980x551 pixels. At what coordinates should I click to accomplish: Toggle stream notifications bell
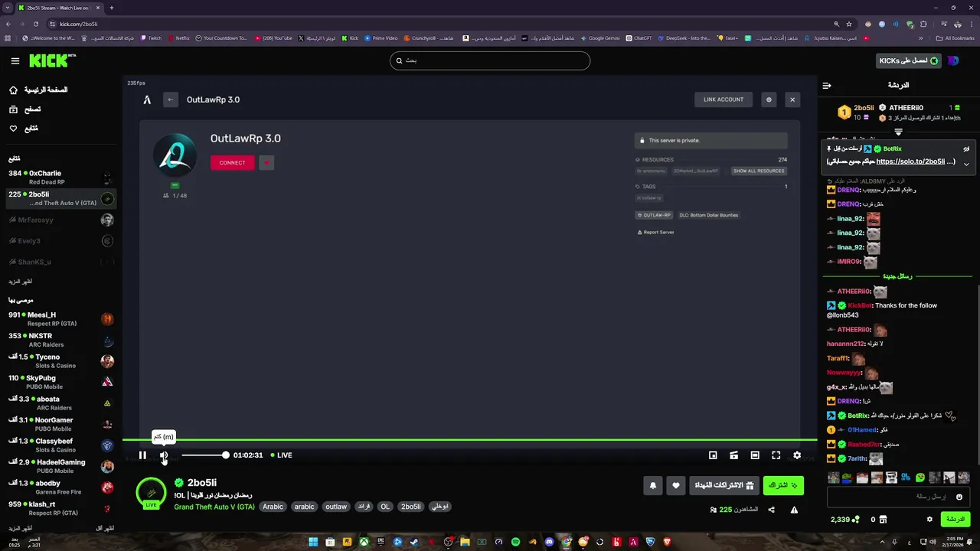(653, 485)
